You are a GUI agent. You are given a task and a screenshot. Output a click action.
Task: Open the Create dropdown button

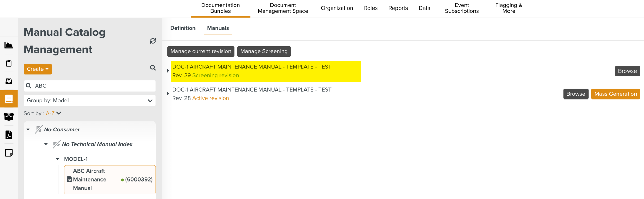[x=38, y=69]
